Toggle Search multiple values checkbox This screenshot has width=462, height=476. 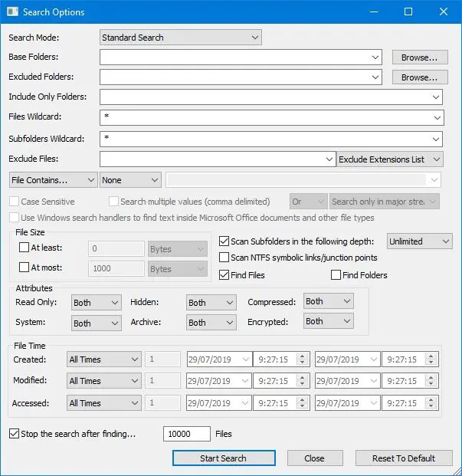point(113,202)
